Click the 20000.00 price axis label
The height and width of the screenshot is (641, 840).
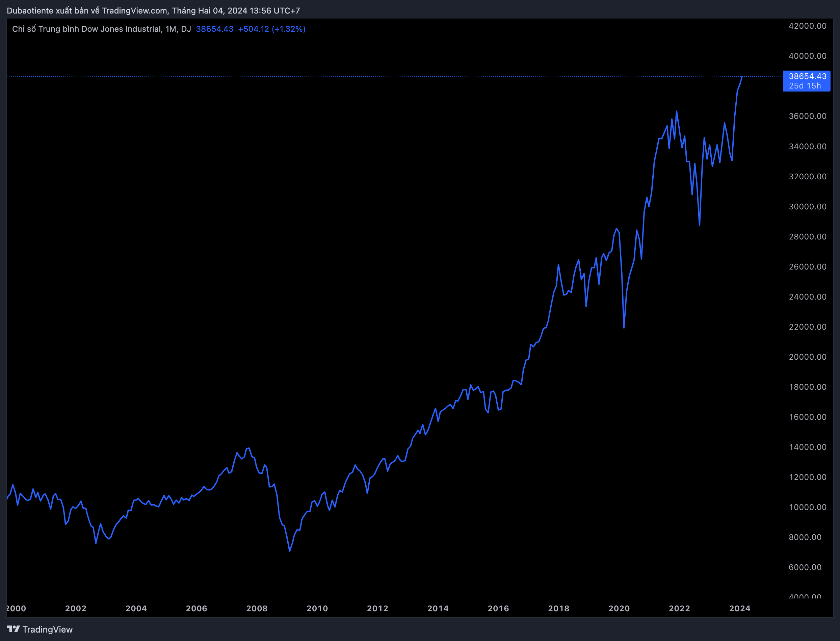[807, 357]
